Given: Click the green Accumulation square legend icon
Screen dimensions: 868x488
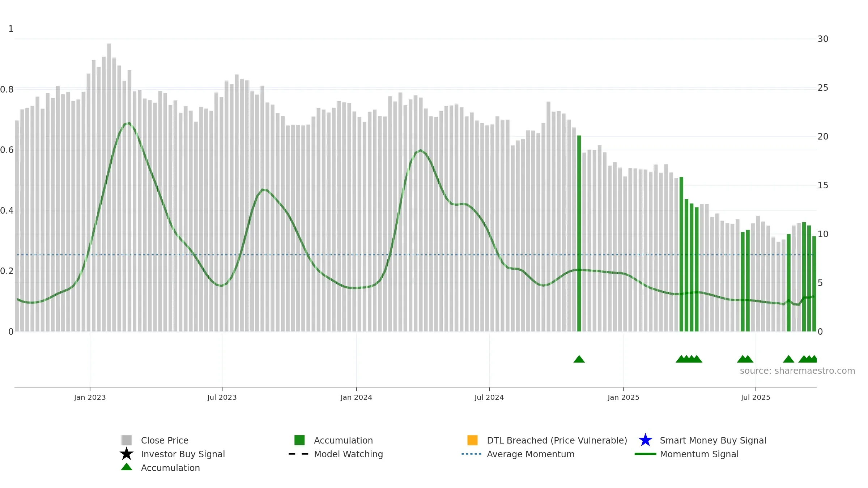Looking at the screenshot, I should point(299,440).
